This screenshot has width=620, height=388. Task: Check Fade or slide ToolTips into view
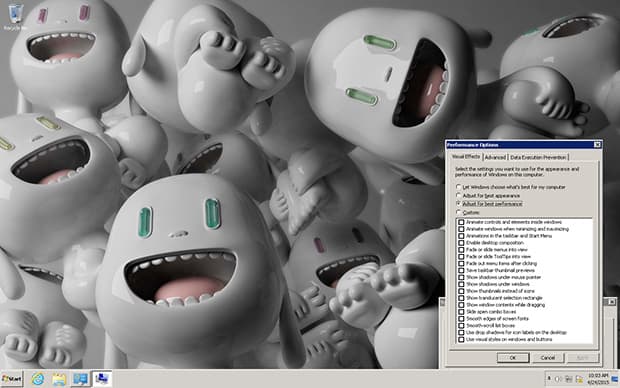(x=461, y=257)
